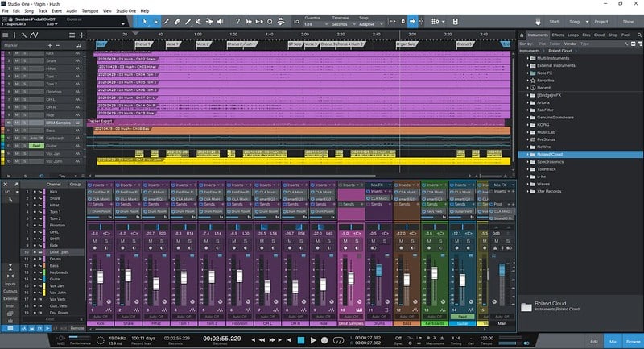644x349 pixels.
Task: Click the Show button at top right
Action: coord(628,22)
